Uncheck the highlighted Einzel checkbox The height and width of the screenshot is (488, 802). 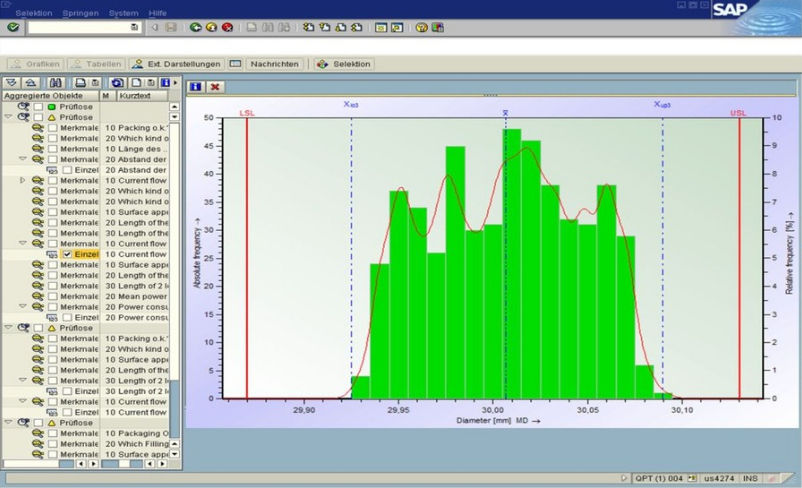tap(66, 255)
